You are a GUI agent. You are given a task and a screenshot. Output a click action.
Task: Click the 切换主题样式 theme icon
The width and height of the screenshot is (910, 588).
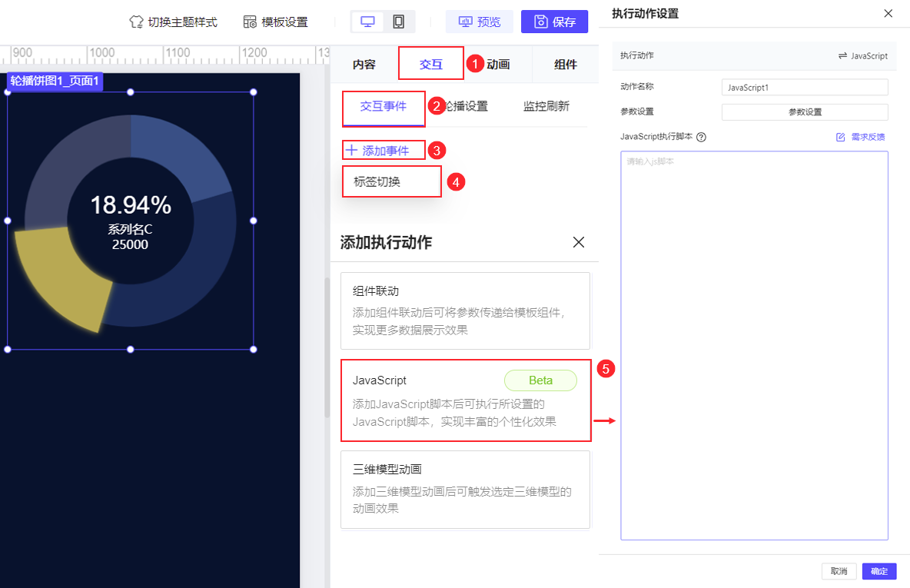click(x=136, y=22)
